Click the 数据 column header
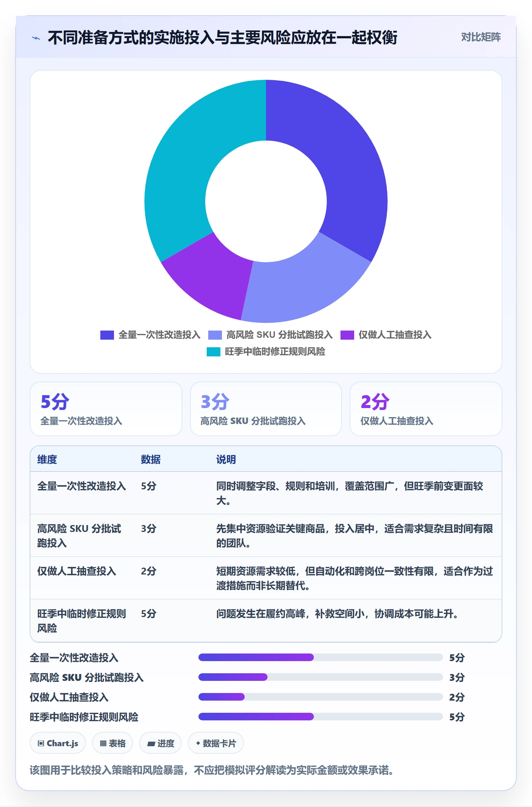 [151, 459]
